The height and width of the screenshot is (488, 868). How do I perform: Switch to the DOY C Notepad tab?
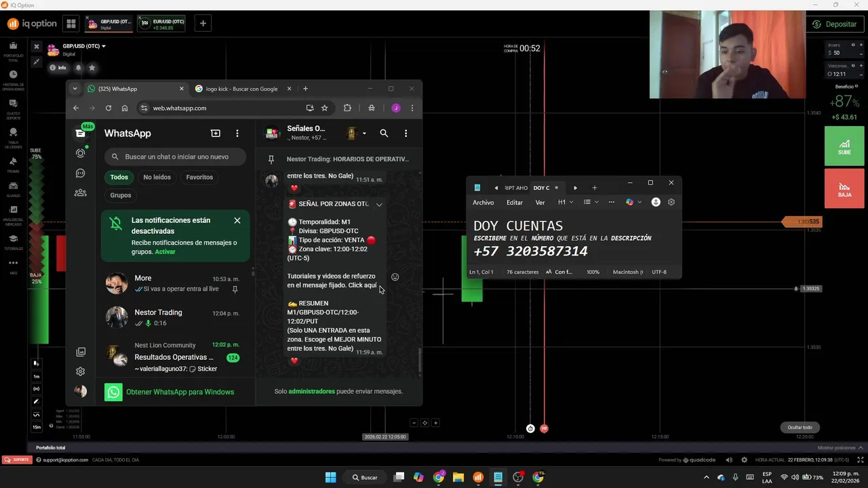tap(547, 188)
